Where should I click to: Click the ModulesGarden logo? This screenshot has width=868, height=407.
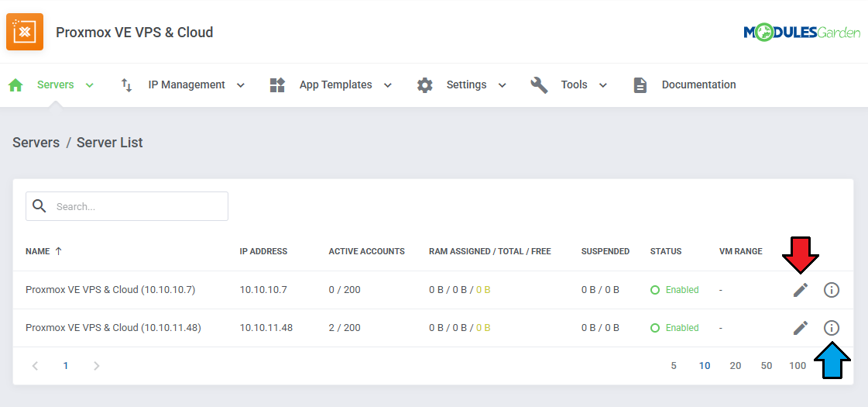(x=801, y=32)
